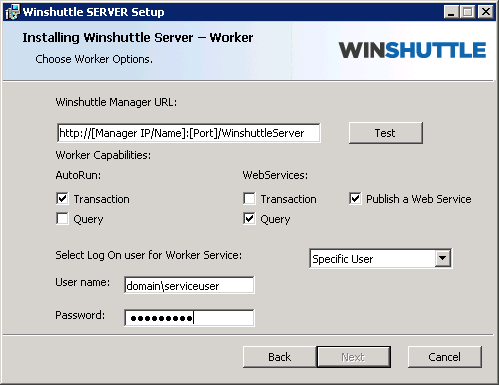
Task: Uncheck WebServices Query checkbox
Action: pos(249,219)
